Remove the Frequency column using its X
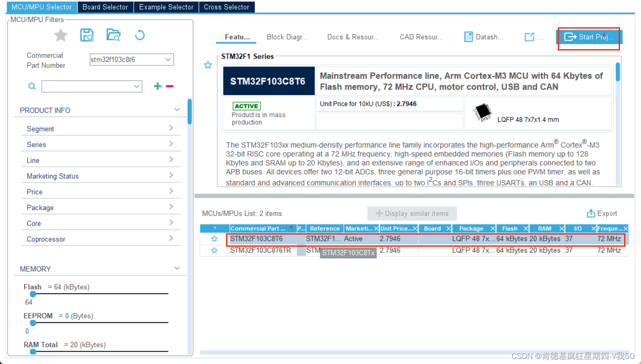 pos(625,229)
